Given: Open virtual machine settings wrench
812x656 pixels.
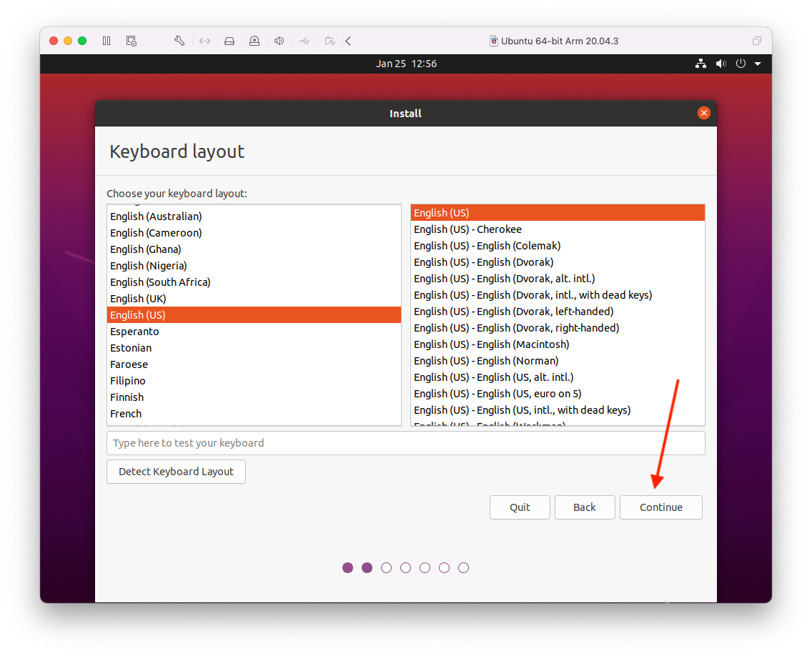Looking at the screenshot, I should click(179, 41).
